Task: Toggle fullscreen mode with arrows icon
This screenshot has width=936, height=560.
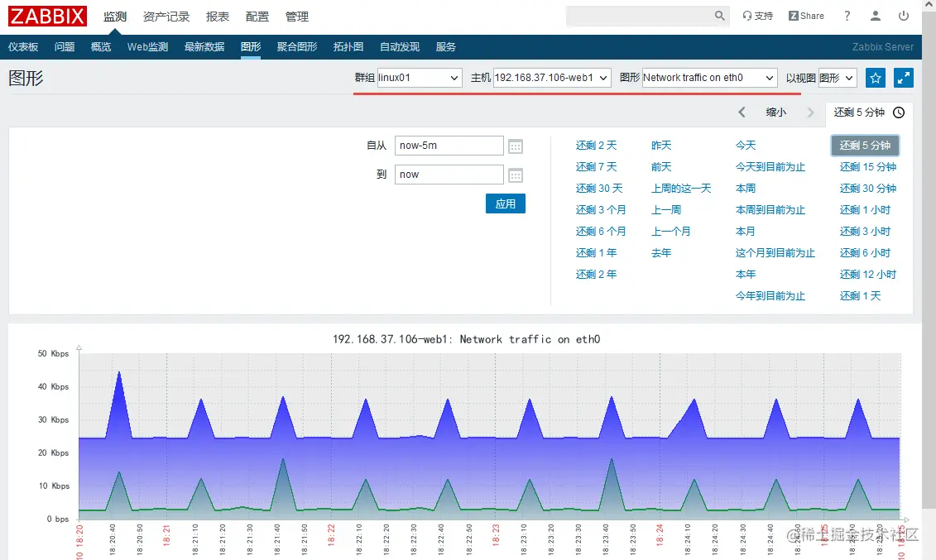Action: tap(903, 78)
